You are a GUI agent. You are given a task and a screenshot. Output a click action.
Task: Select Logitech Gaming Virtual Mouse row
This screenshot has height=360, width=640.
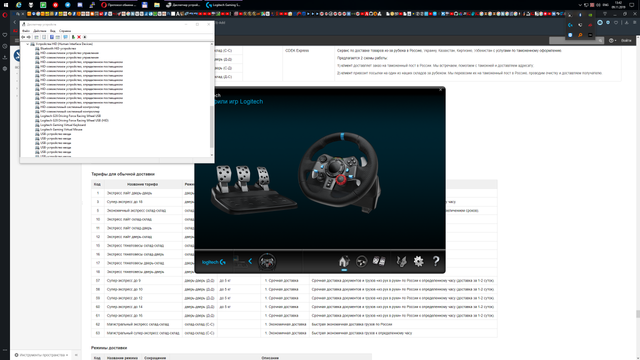61,130
